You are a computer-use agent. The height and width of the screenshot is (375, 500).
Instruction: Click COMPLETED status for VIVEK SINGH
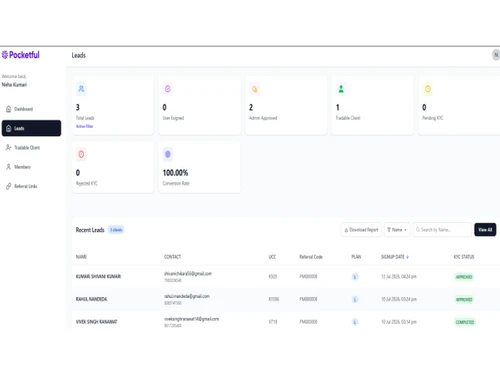tap(465, 322)
